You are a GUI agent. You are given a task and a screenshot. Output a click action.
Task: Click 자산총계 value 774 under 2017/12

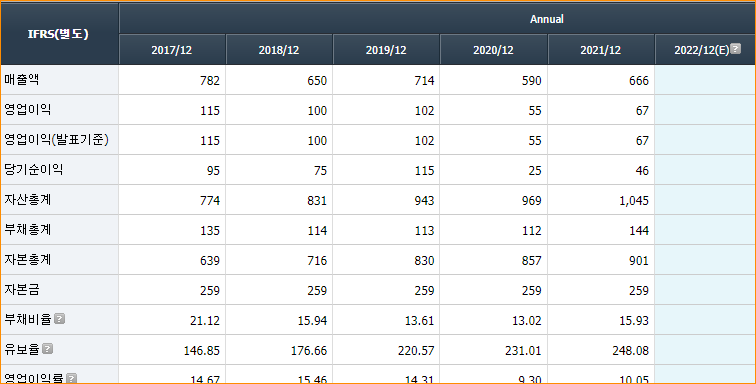point(210,200)
